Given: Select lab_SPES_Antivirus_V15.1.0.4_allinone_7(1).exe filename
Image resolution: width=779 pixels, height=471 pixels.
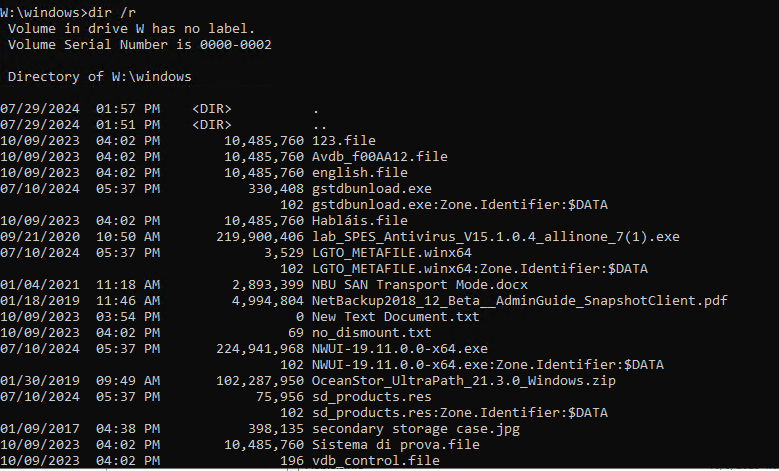Looking at the screenshot, I should click(495, 236).
